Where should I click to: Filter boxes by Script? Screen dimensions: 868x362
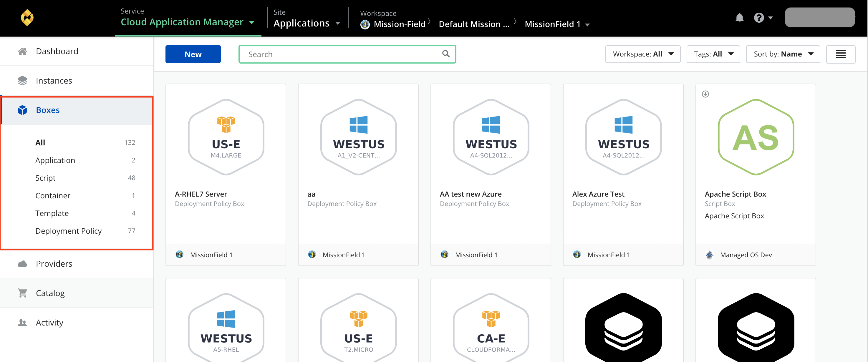pyautogui.click(x=45, y=178)
